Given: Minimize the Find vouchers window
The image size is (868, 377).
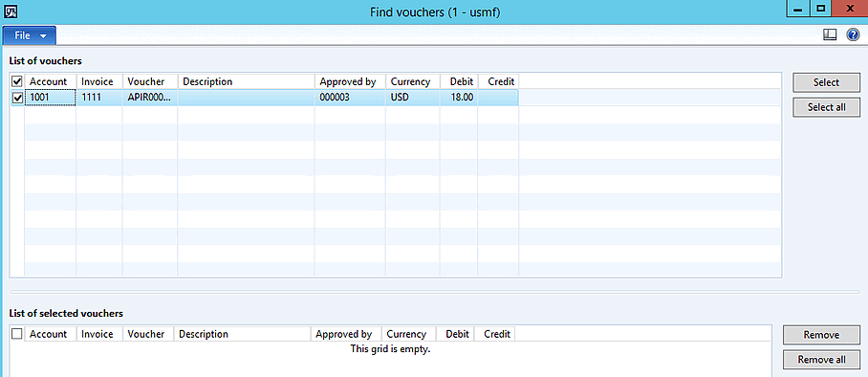Looking at the screenshot, I should pos(798,9).
